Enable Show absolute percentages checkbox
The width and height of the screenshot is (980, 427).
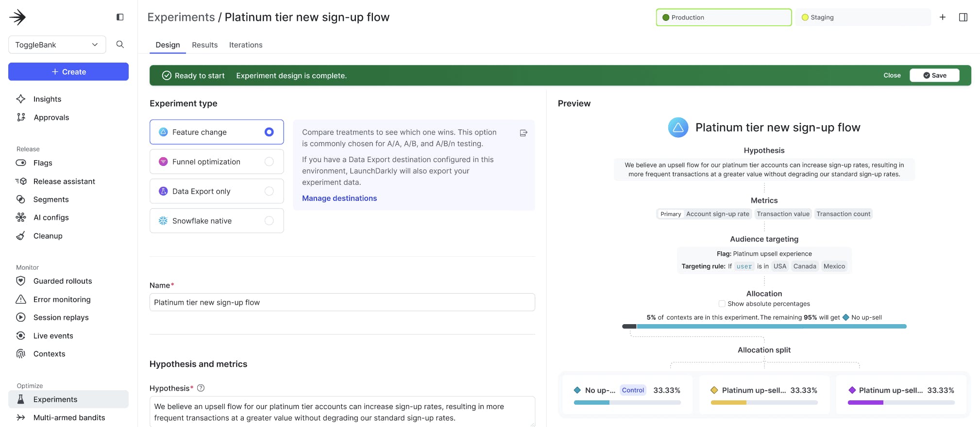pyautogui.click(x=722, y=304)
